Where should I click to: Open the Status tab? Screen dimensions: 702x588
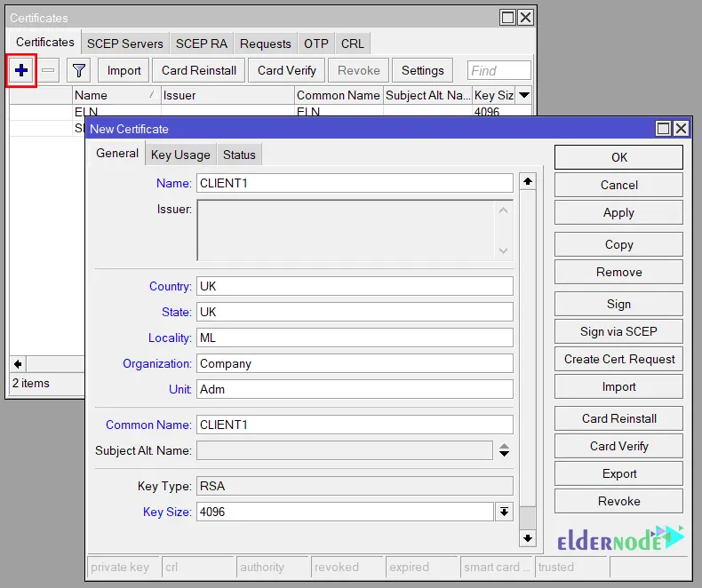[x=239, y=155]
